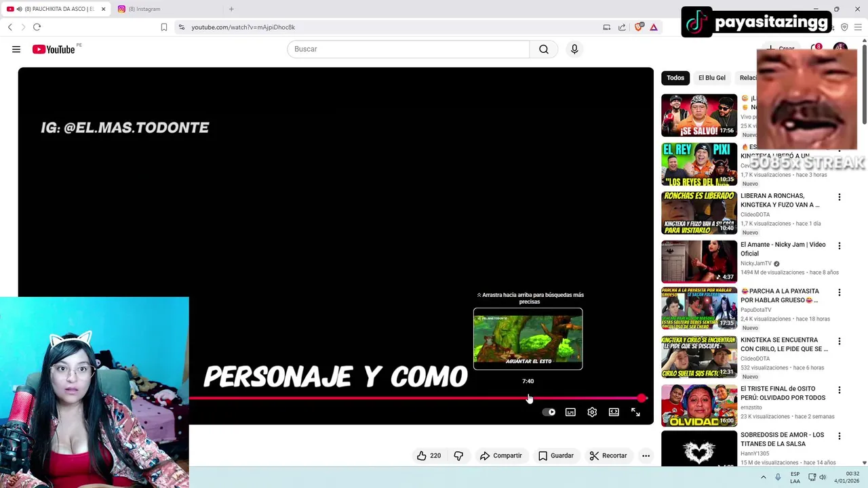
Task: Open player settings gear
Action: [x=592, y=412]
